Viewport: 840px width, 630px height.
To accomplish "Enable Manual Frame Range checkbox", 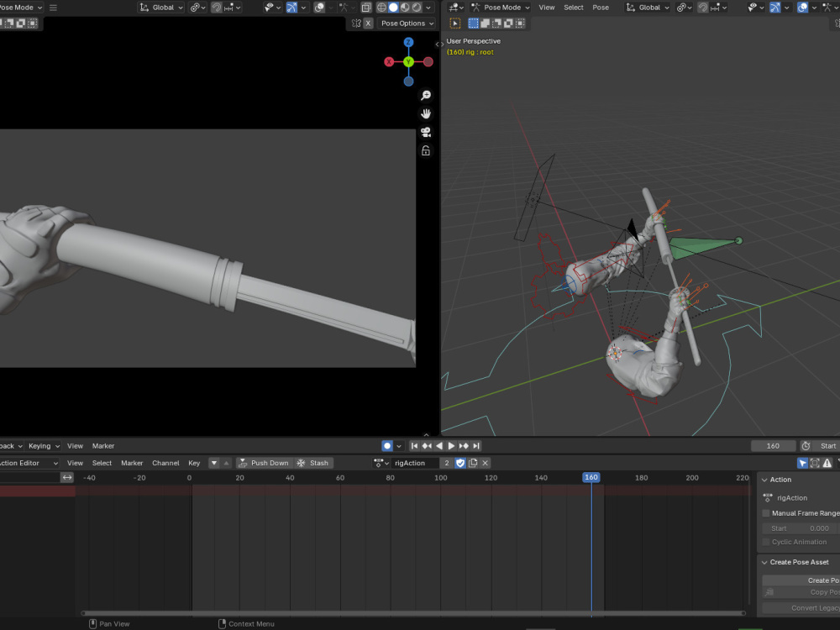I will [766, 513].
